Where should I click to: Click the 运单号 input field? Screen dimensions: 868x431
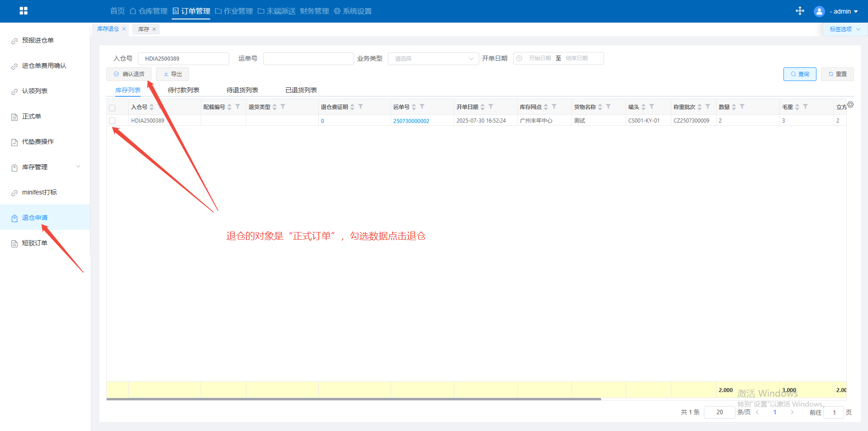(308, 59)
